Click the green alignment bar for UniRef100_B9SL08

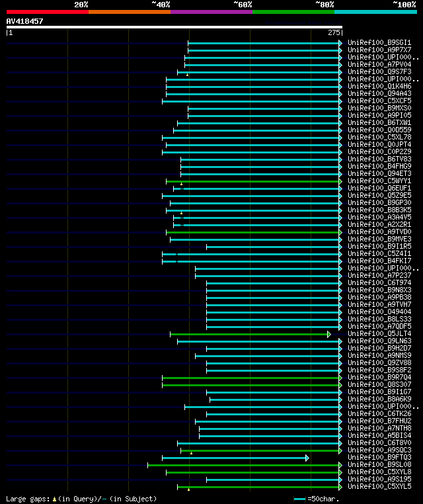(x=244, y=465)
